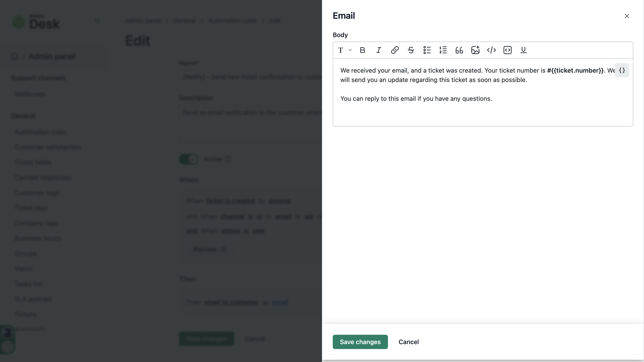Toggle the Active rule switch

[x=189, y=159]
